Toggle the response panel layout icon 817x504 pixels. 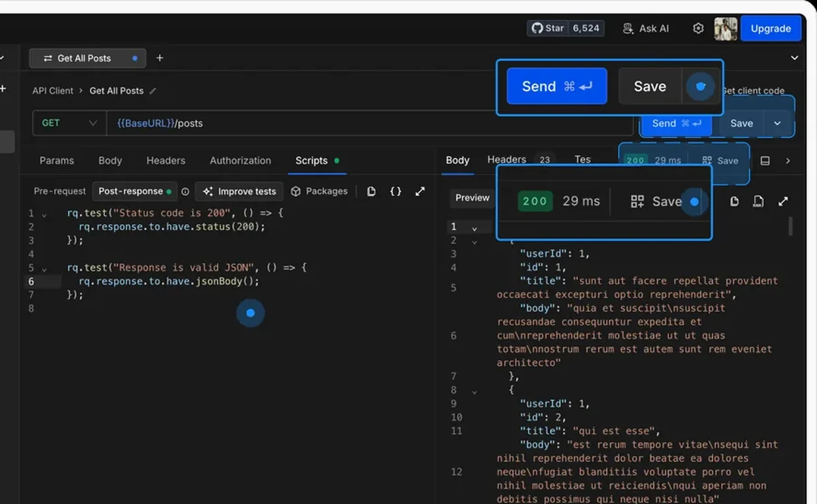(765, 161)
